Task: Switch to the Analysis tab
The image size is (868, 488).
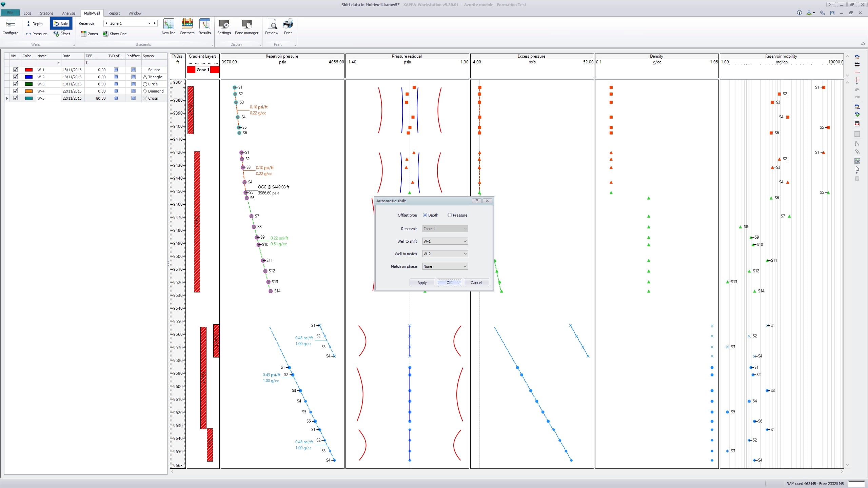Action: [69, 13]
